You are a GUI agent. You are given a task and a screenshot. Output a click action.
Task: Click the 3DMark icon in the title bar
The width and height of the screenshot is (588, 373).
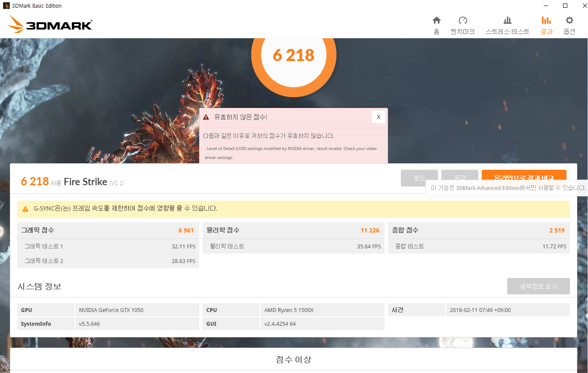point(6,6)
